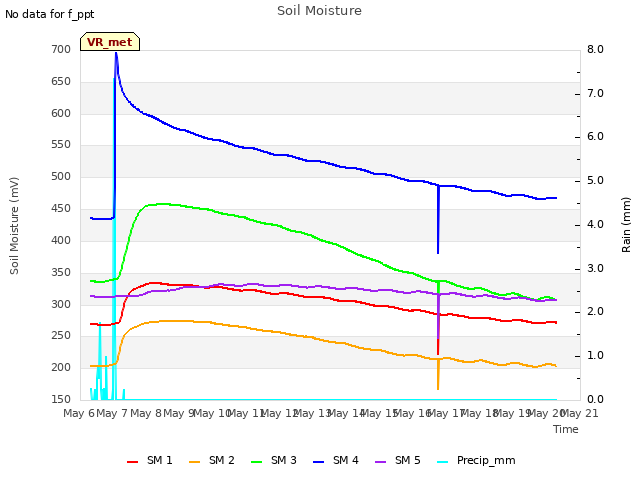The height and width of the screenshot is (480, 640).
Task: Click the green SM 3 legend swatch
Action: [257, 462]
